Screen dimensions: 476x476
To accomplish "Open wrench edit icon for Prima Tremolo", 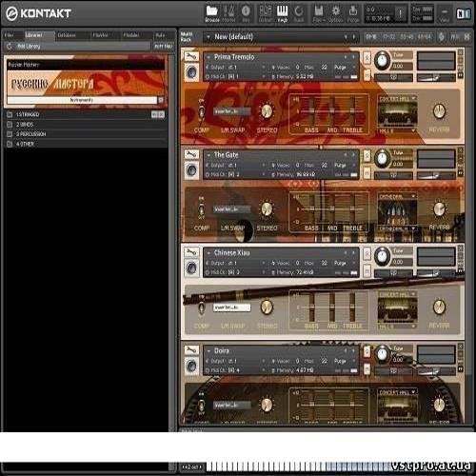I will click(191, 56).
